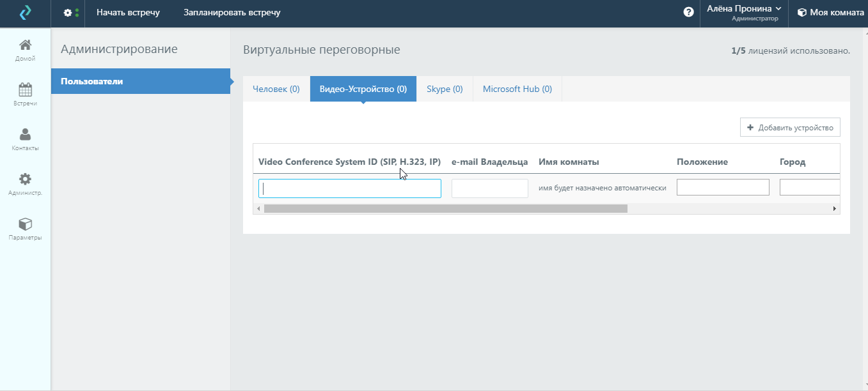This screenshot has height=391, width=868.
Task: Click the Добавить устройство button
Action: click(790, 128)
